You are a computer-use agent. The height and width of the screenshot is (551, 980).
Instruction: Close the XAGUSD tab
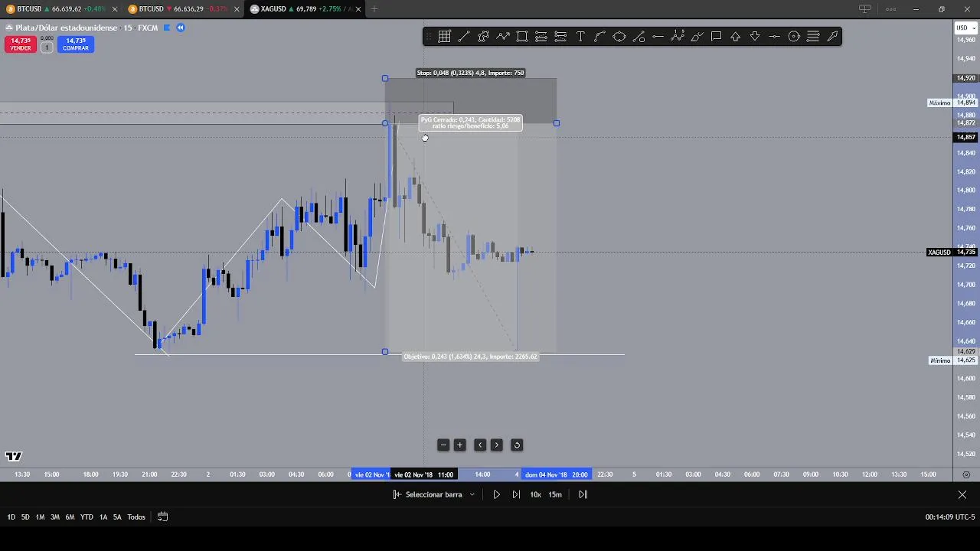click(359, 9)
